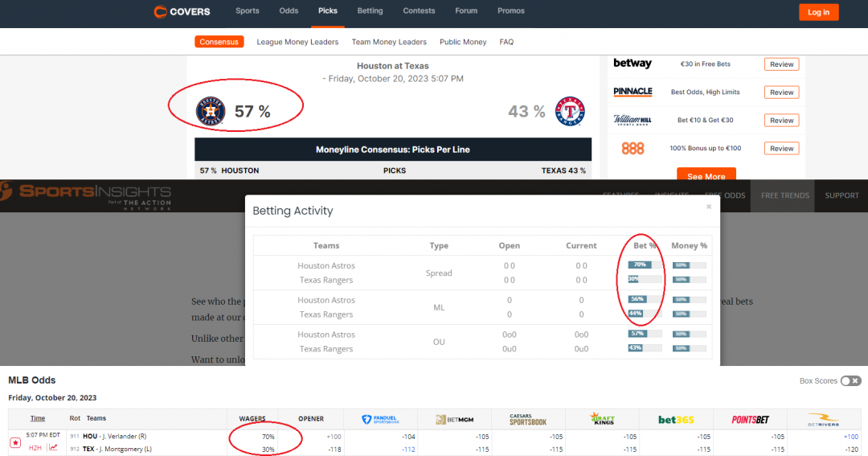Viewport: 868px width, 456px height.
Task: Select Team Money Leaders tab
Action: click(389, 42)
